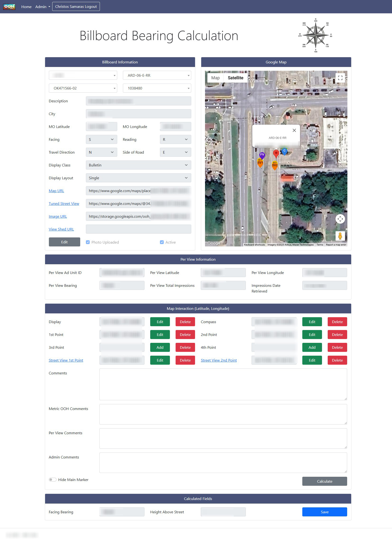392x552 pixels.
Task: Open the Tuned Street View link
Action: click(64, 203)
